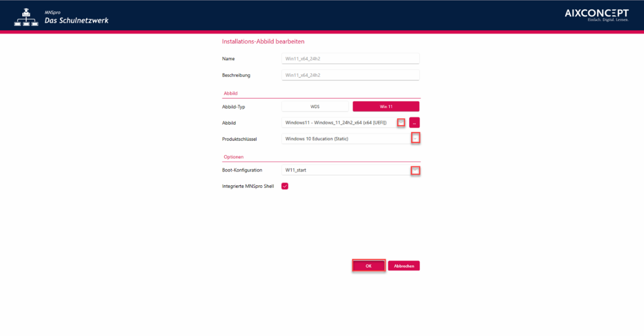
Task: Click into the Name input field
Action: (350, 59)
